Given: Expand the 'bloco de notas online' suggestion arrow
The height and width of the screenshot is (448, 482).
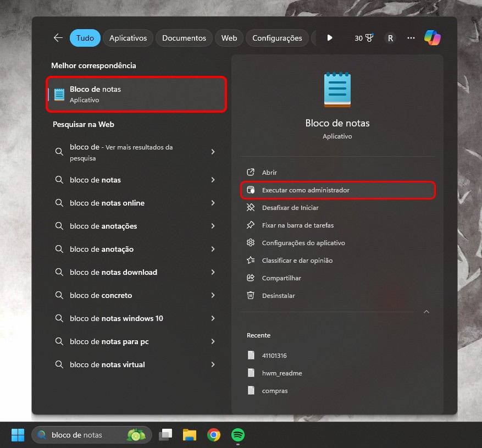Looking at the screenshot, I should pyautogui.click(x=213, y=203).
